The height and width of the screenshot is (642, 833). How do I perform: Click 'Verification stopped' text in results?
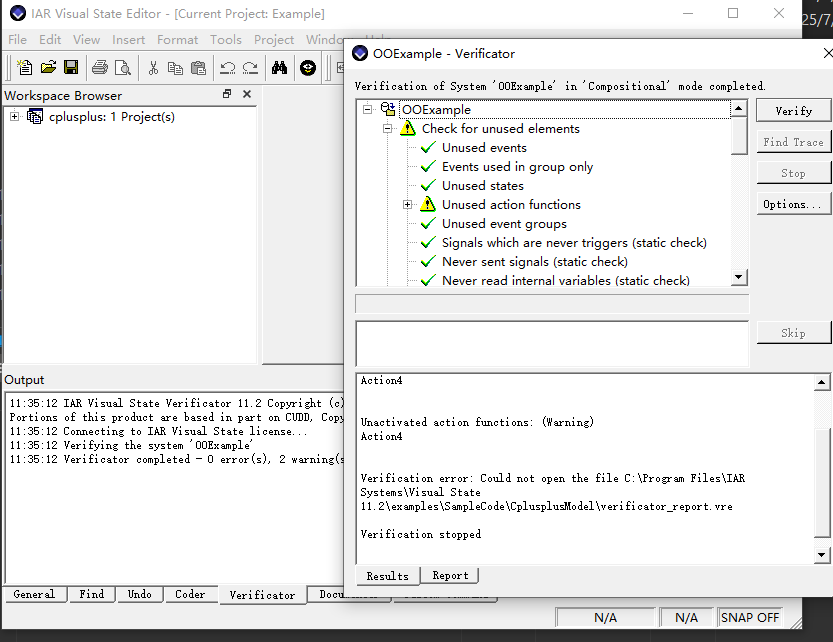[421, 534]
